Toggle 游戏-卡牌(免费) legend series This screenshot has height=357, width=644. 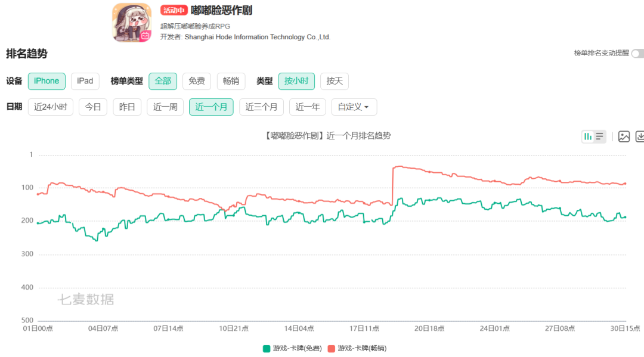click(292, 349)
